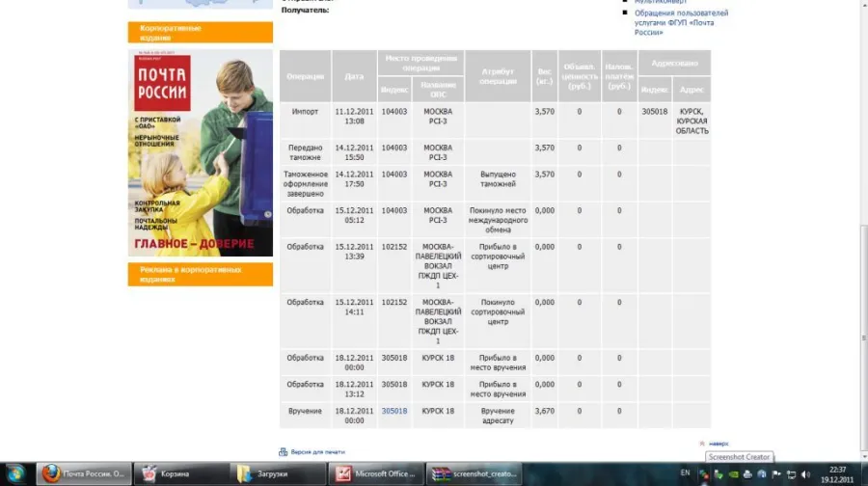
Task: Open the Версия для печати link
Action: [317, 452]
